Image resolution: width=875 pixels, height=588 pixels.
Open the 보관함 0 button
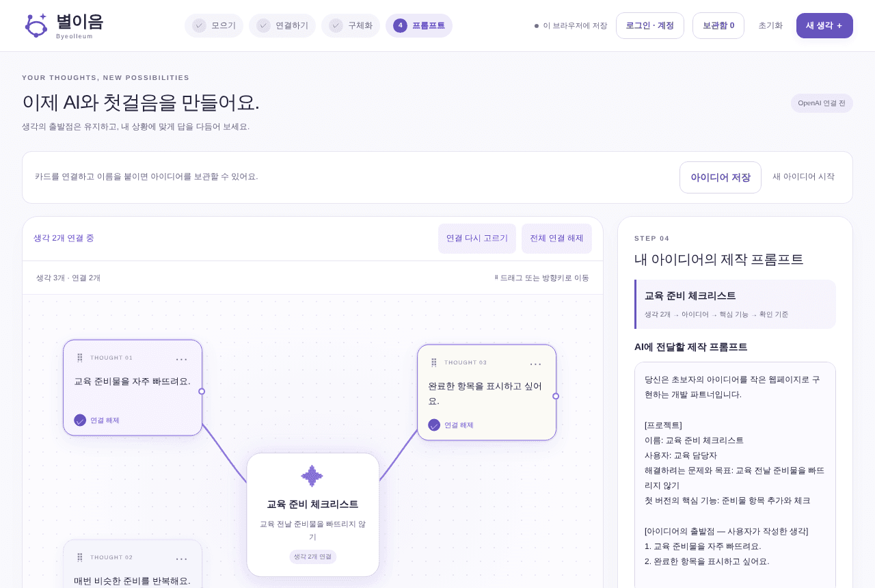point(718,25)
